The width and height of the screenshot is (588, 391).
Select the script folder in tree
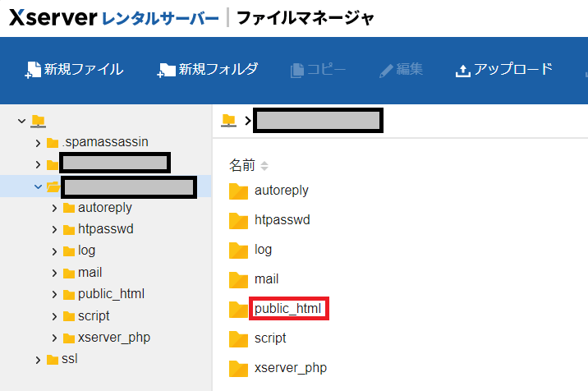click(93, 315)
